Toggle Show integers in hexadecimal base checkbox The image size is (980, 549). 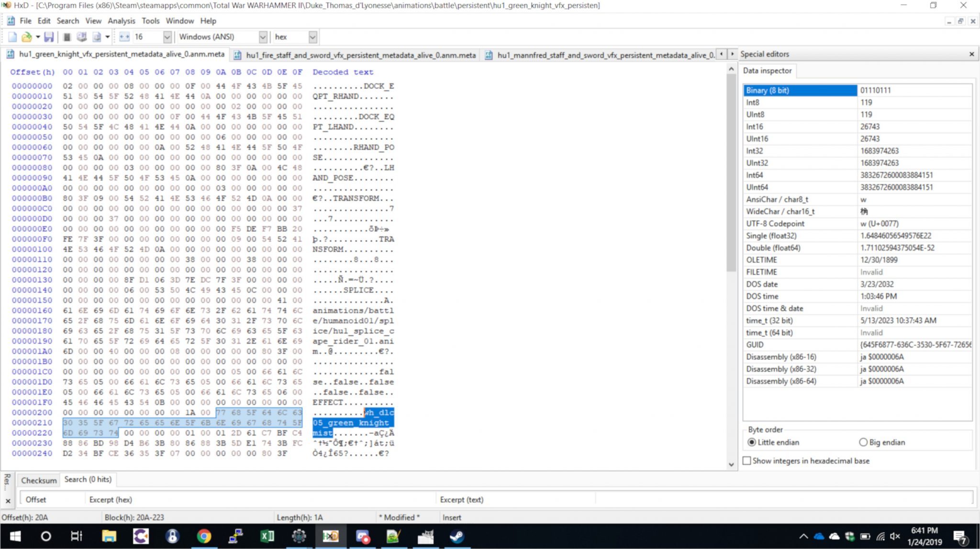pyautogui.click(x=746, y=461)
